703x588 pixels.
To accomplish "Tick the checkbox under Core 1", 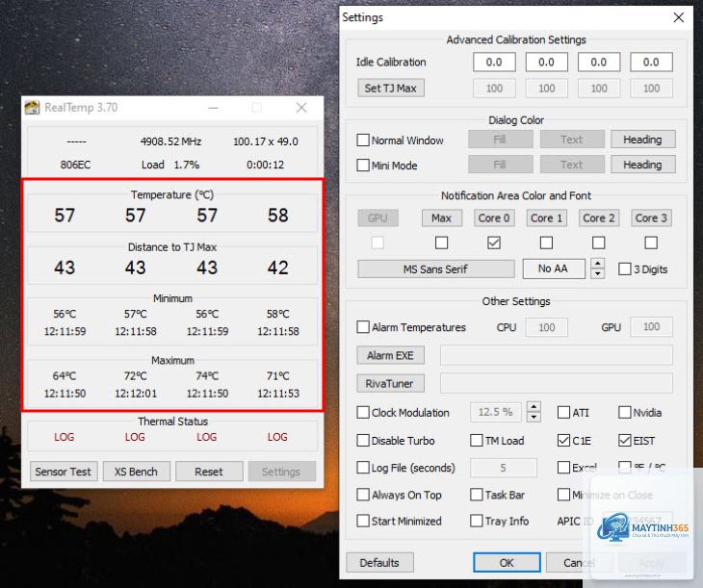I will 546,243.
